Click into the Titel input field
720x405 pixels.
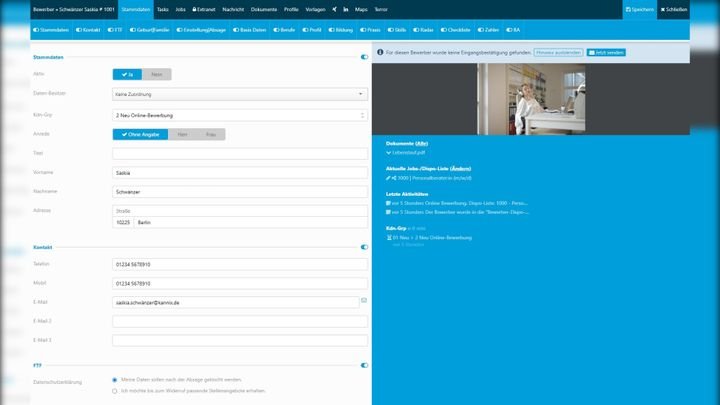(x=240, y=153)
